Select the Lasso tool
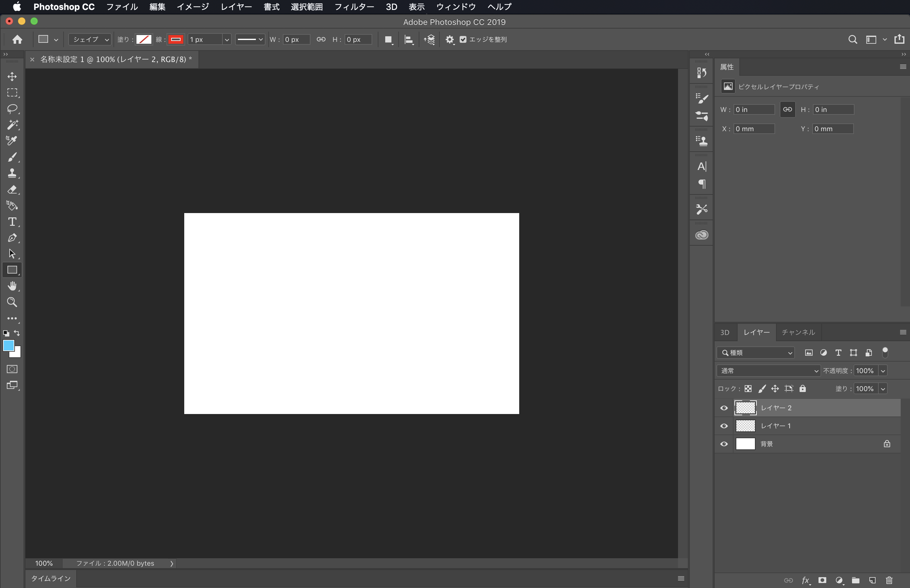Viewport: 910px width, 588px height. point(12,109)
